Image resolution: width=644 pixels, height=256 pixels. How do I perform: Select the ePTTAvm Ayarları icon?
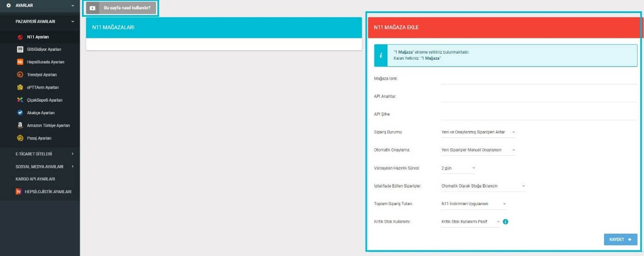(x=20, y=87)
